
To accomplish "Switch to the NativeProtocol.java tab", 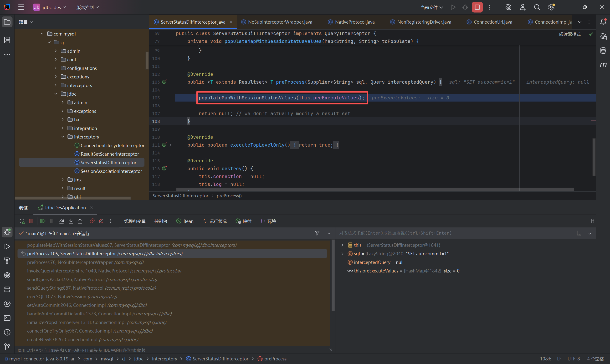I will coord(354,22).
